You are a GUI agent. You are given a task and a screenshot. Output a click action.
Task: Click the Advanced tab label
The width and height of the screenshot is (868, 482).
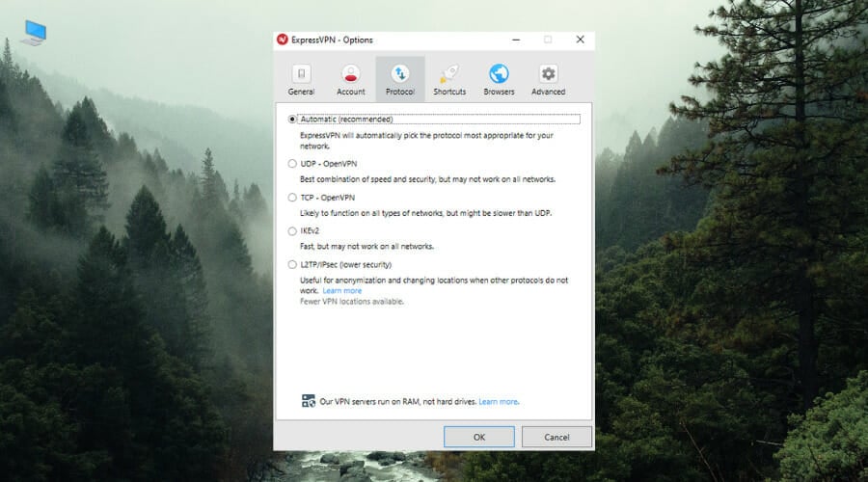point(548,92)
